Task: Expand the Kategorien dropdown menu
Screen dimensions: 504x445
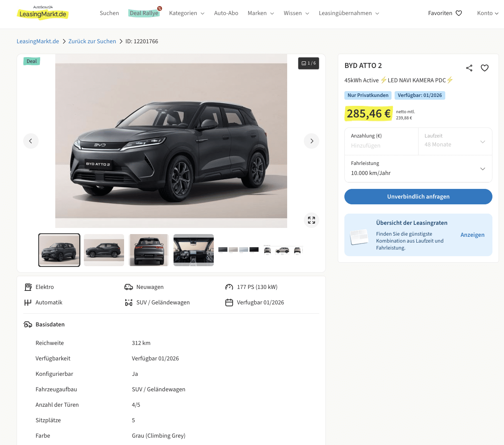Action: 187,13
